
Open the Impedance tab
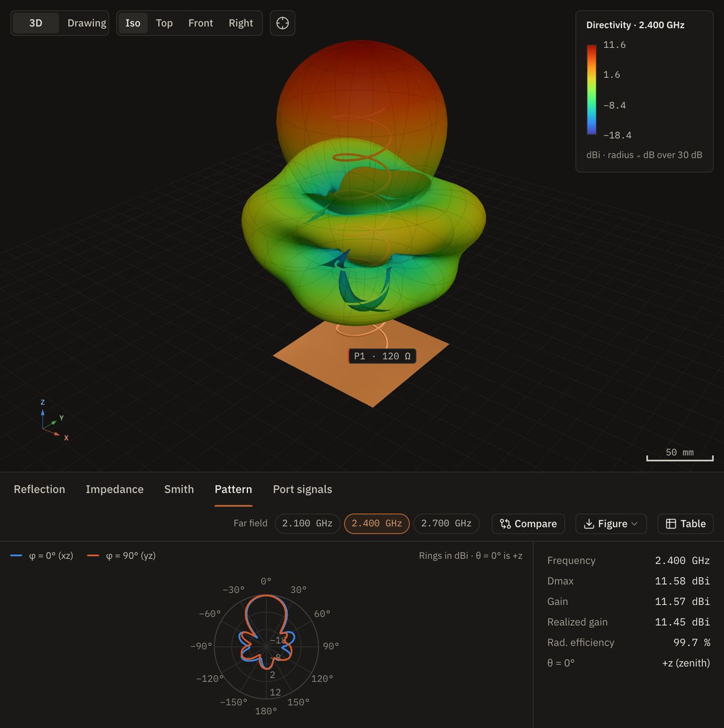pos(115,490)
